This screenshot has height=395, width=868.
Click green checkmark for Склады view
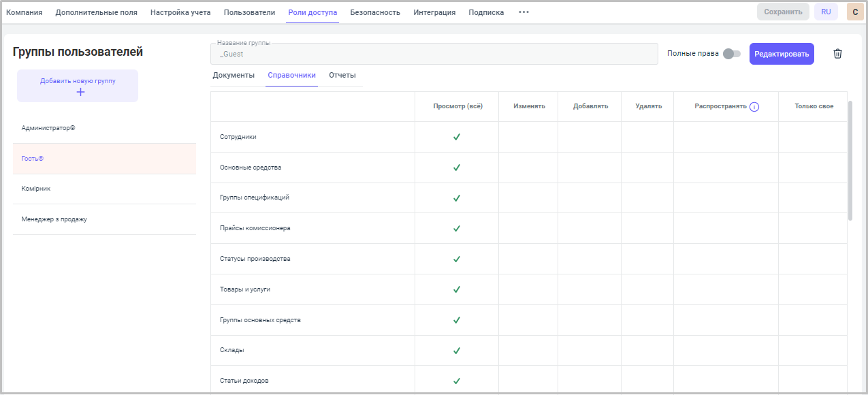coord(457,350)
